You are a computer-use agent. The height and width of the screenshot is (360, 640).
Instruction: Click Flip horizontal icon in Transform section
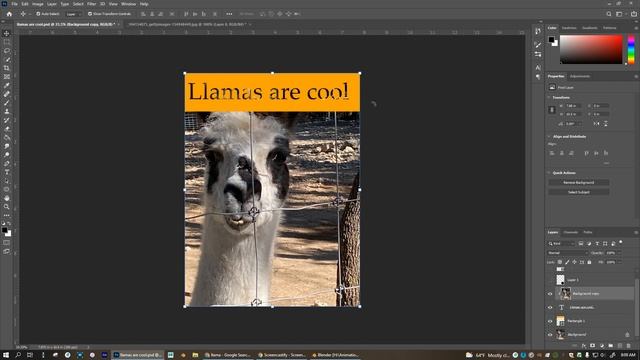(596, 123)
